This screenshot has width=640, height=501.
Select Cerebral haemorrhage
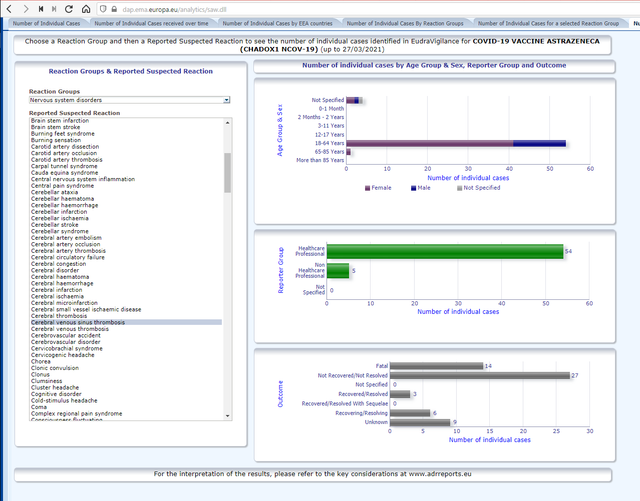coord(62,283)
